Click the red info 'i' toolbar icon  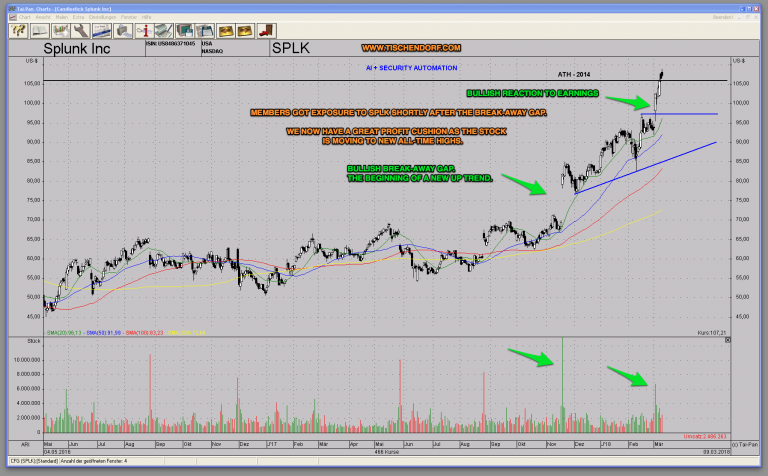[144, 31]
